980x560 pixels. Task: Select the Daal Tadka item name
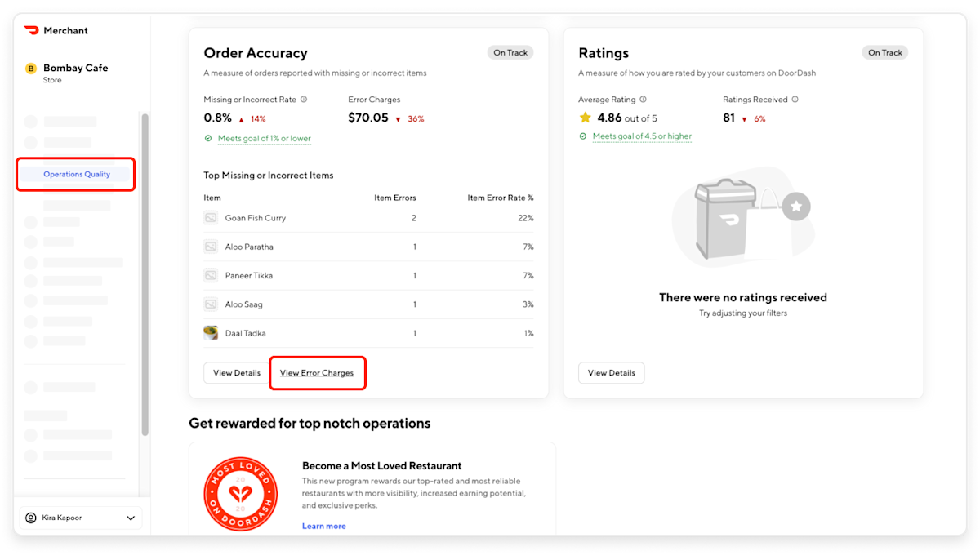point(246,333)
